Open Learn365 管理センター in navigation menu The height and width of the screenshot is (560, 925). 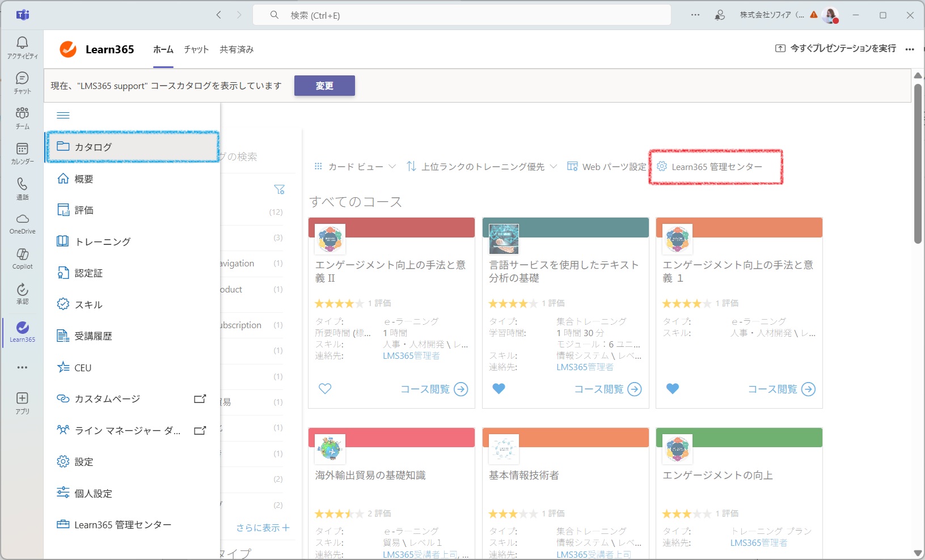click(132, 525)
